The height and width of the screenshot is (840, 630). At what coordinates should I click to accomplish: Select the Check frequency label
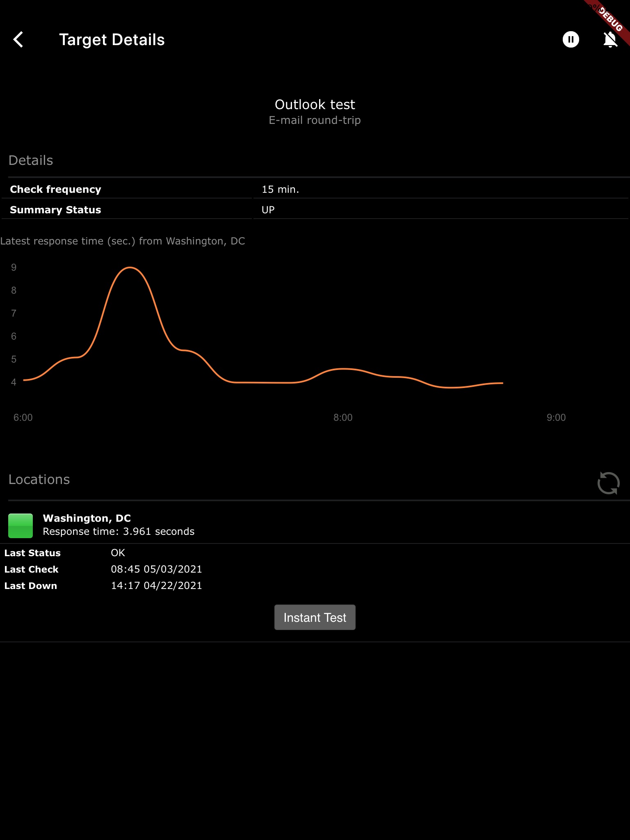click(55, 189)
